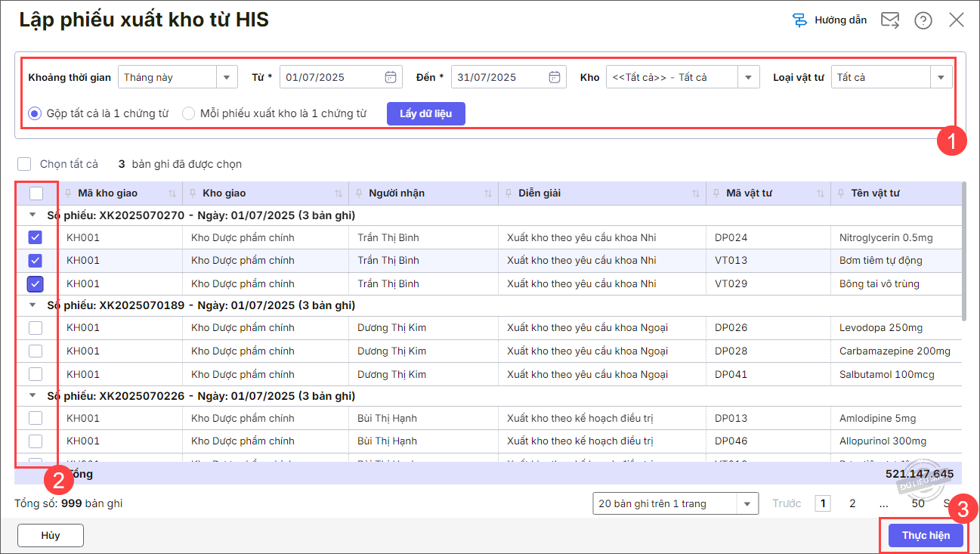Open the help question mark icon
Viewport: 980px width, 554px height.
click(923, 20)
